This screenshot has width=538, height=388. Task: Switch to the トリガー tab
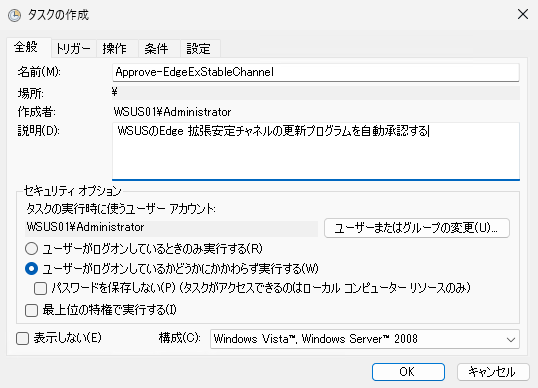point(73,48)
